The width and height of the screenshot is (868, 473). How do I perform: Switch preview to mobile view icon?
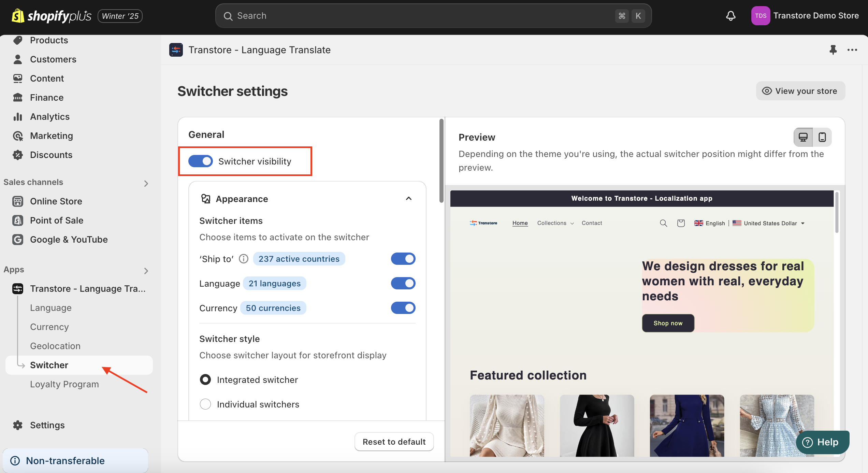point(822,137)
